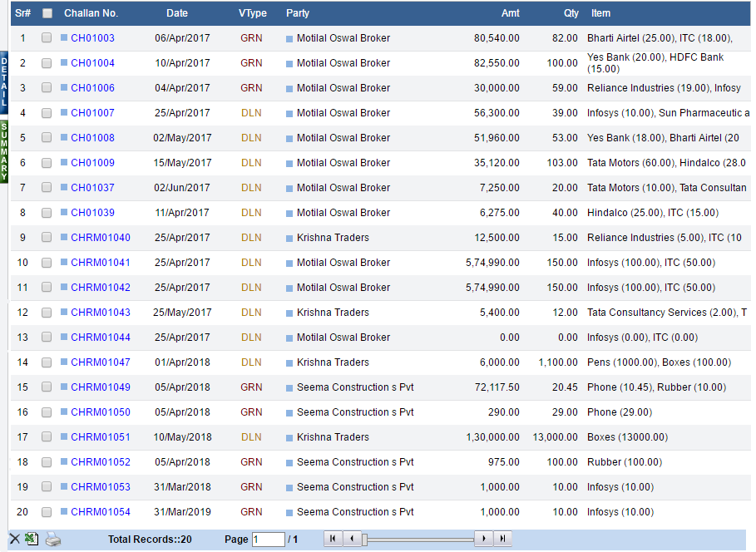756x552 pixels.
Task: Click the Page number input field
Action: click(268, 539)
